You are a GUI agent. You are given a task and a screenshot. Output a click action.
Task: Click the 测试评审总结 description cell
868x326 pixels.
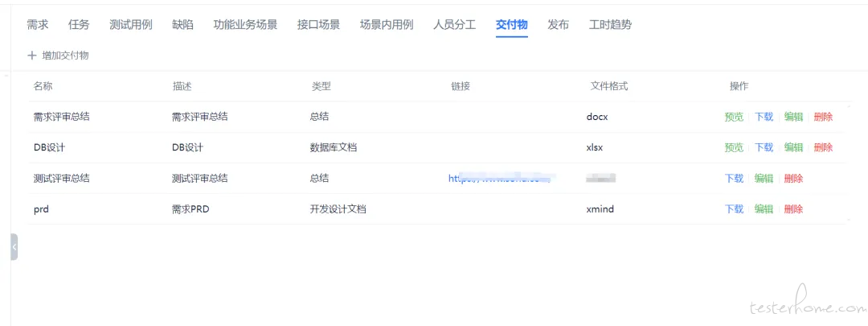point(200,179)
